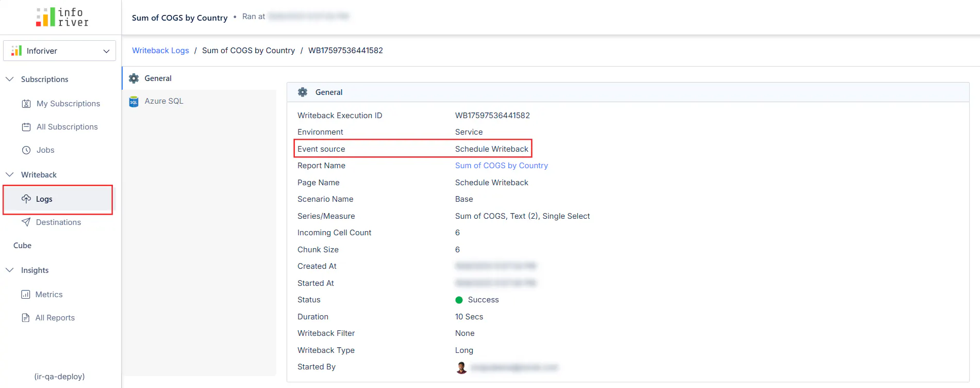Open the Cube menu item

point(23,246)
